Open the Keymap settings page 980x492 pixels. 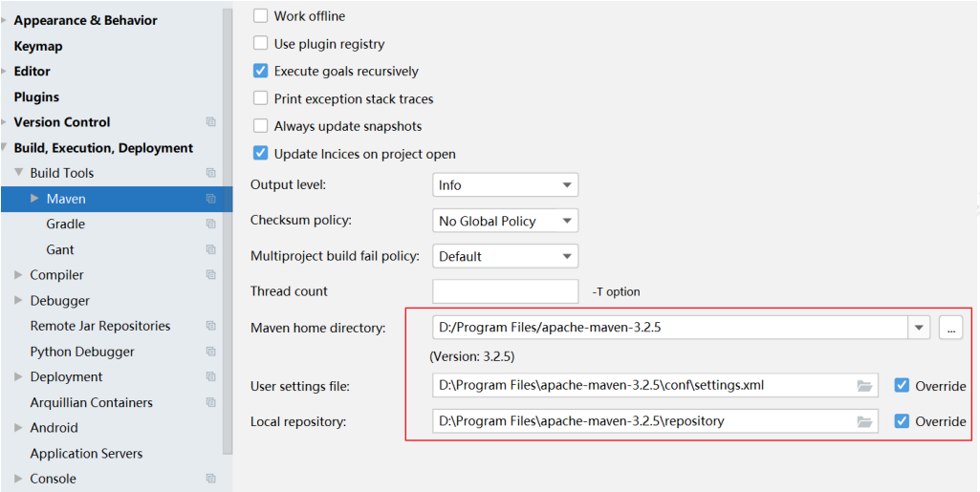point(38,46)
